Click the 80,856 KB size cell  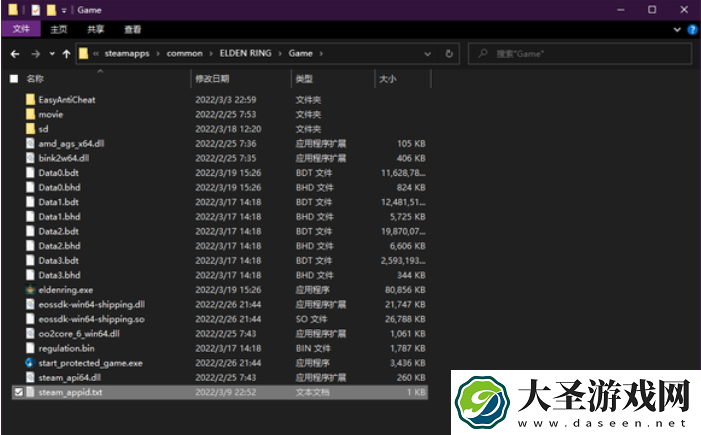(405, 290)
